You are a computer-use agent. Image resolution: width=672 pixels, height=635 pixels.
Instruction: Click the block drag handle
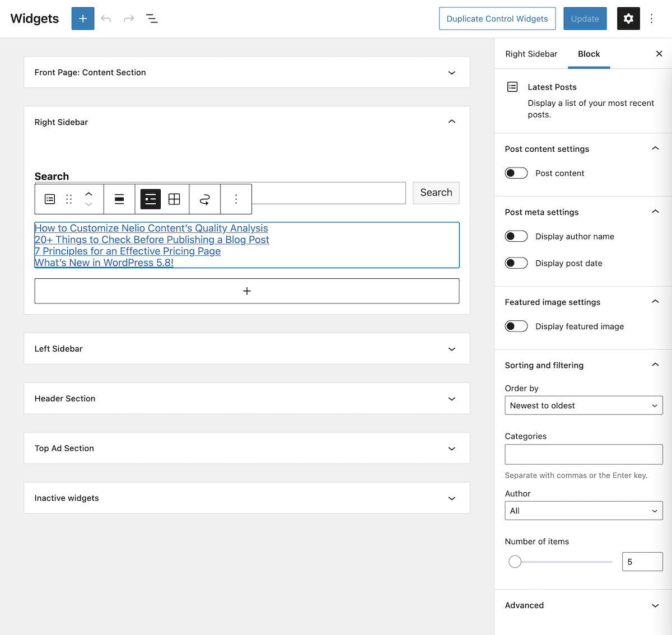69,199
